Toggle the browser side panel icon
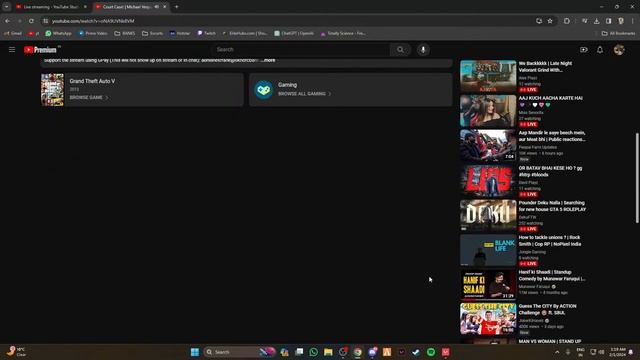This screenshot has width=640, height=360. pyautogui.click(x=609, y=21)
